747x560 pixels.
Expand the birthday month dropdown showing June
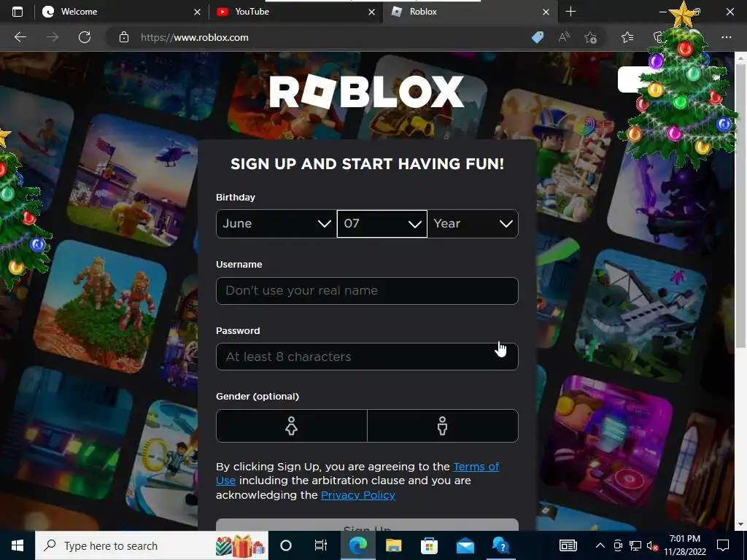tap(276, 224)
